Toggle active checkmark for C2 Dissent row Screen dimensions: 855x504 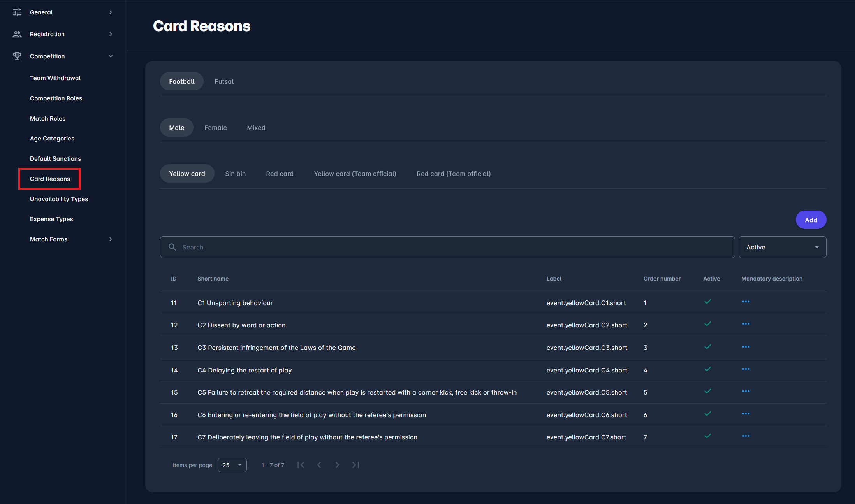(x=707, y=324)
